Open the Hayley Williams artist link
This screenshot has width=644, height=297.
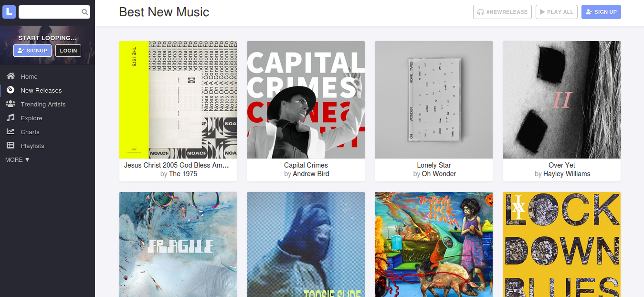(x=567, y=174)
